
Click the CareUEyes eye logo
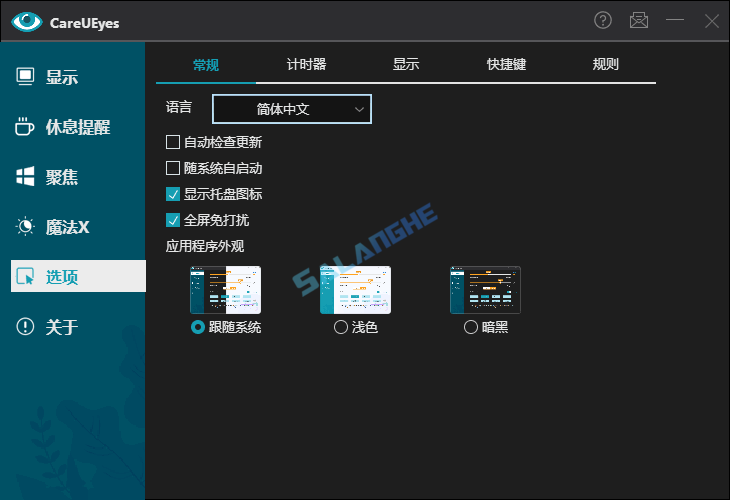pyautogui.click(x=27, y=21)
